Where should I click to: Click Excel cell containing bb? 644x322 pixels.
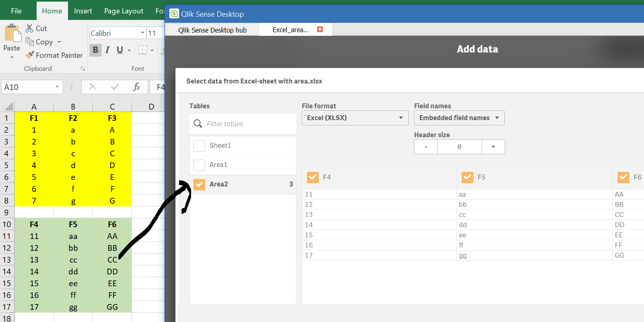tap(73, 248)
